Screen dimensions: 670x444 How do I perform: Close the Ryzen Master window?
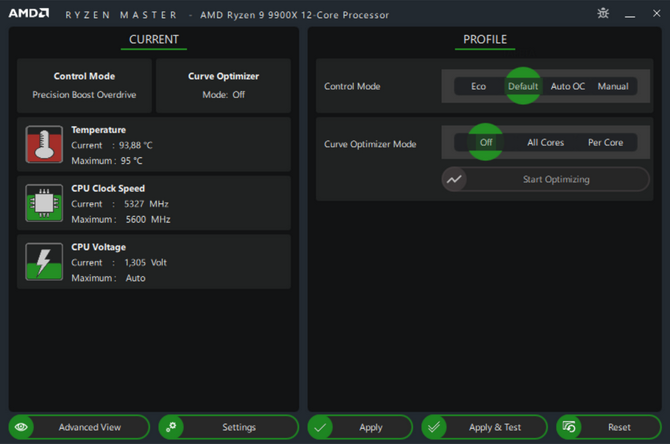[x=657, y=13]
